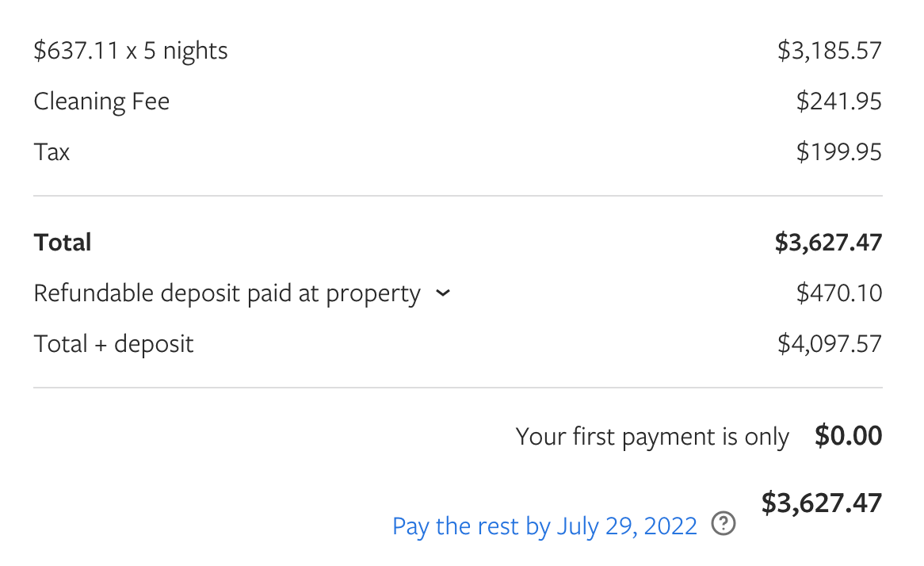Select the bold $3,627.47 total beside Total
Image resolution: width=924 pixels, height=566 pixels.
pyautogui.click(x=828, y=242)
